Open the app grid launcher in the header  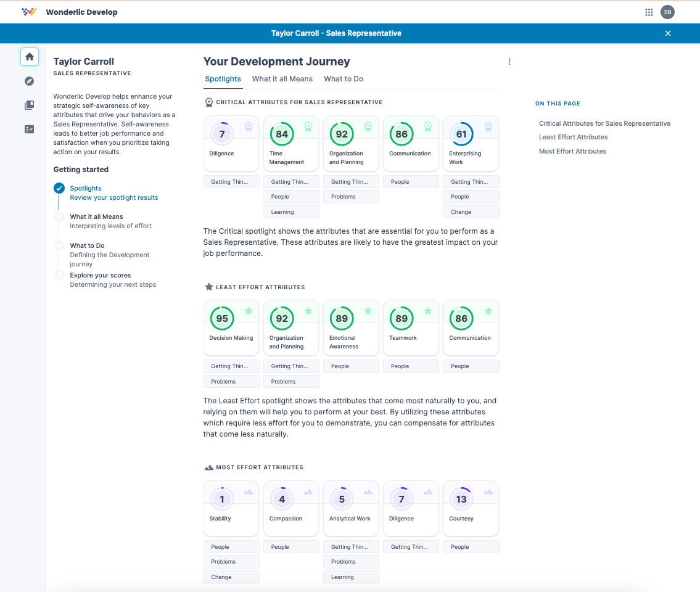tap(649, 12)
